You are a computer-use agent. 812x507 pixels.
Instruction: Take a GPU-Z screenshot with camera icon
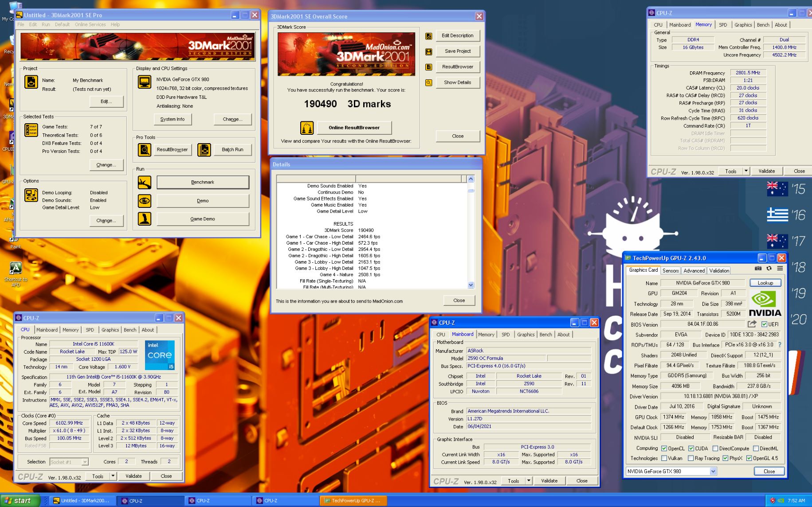point(758,269)
